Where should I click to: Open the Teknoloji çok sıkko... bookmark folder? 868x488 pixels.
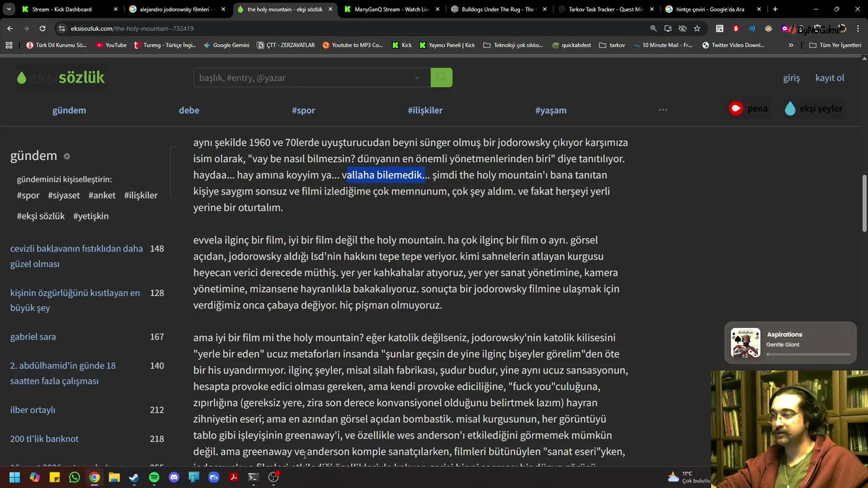click(513, 45)
